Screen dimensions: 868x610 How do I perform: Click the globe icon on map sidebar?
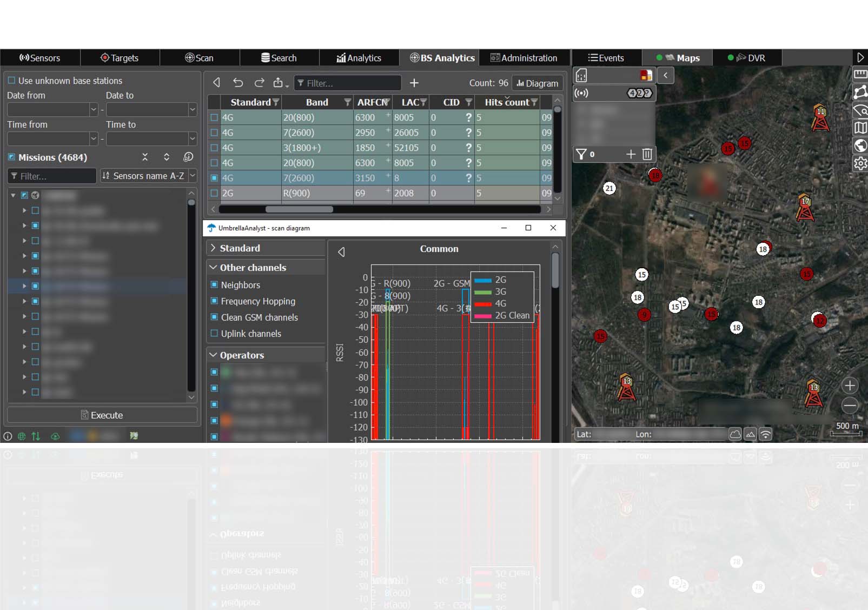[x=860, y=145]
